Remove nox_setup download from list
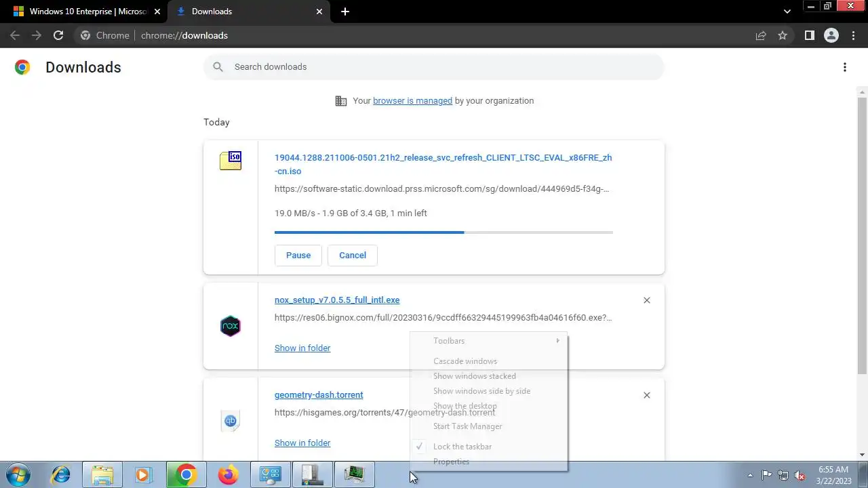The height and width of the screenshot is (488, 868). 646,300
